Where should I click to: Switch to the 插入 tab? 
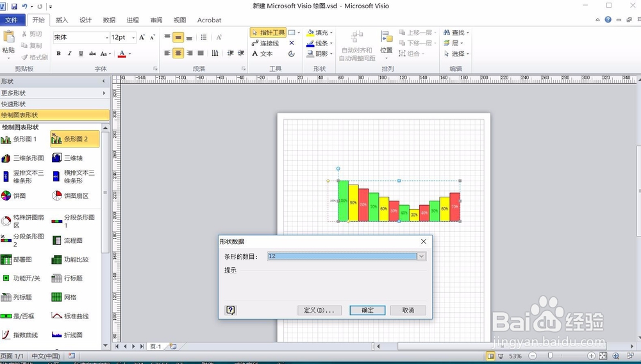[62, 20]
